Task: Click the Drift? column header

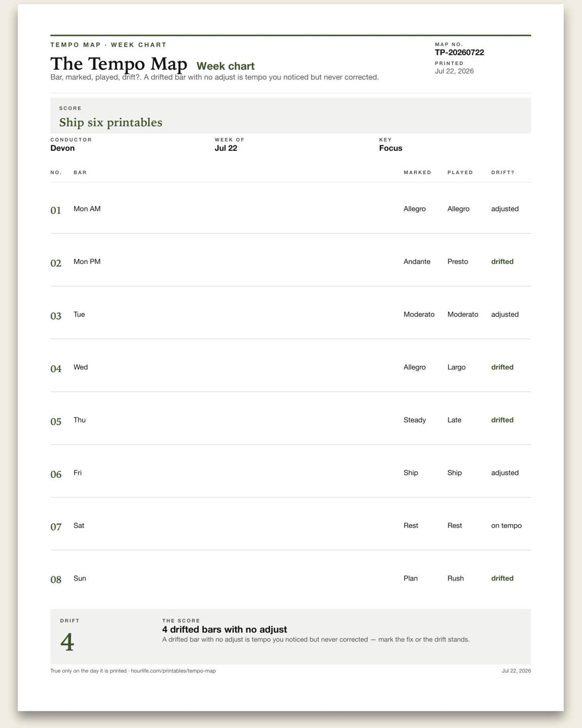Action: tap(502, 172)
